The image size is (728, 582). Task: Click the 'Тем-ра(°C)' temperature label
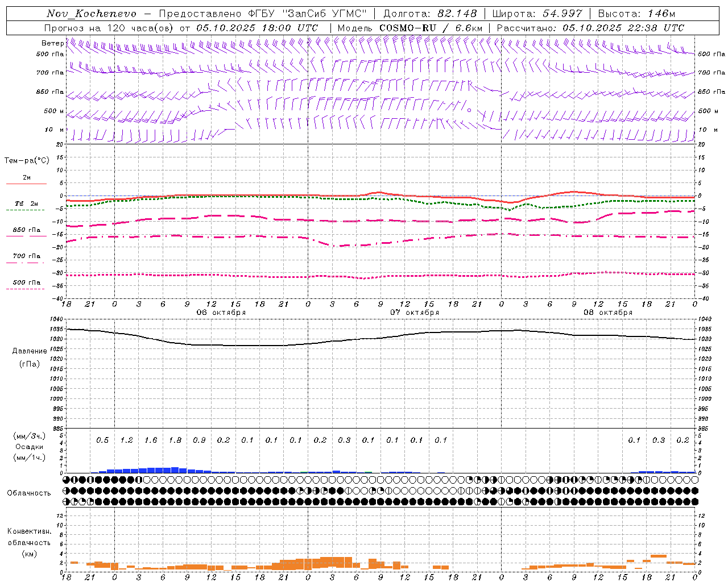click(27, 161)
